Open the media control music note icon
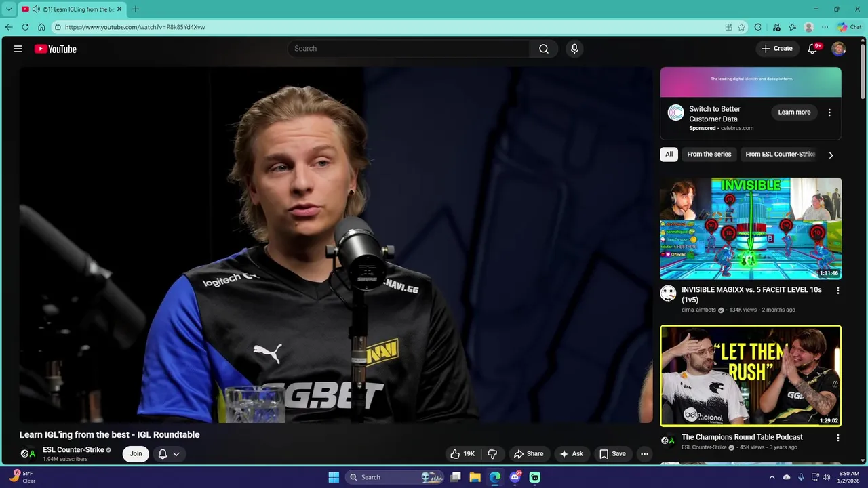868x488 pixels. [776, 27]
